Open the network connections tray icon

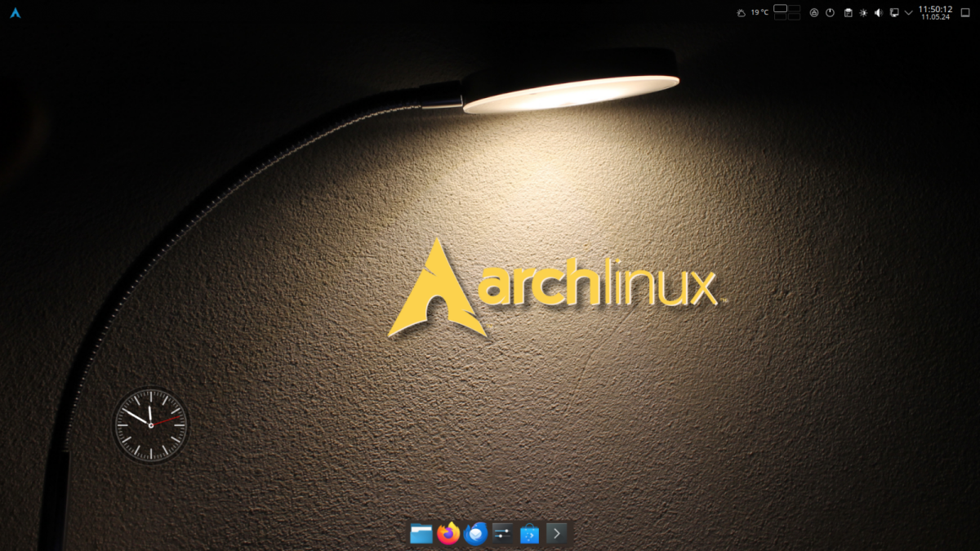point(894,13)
